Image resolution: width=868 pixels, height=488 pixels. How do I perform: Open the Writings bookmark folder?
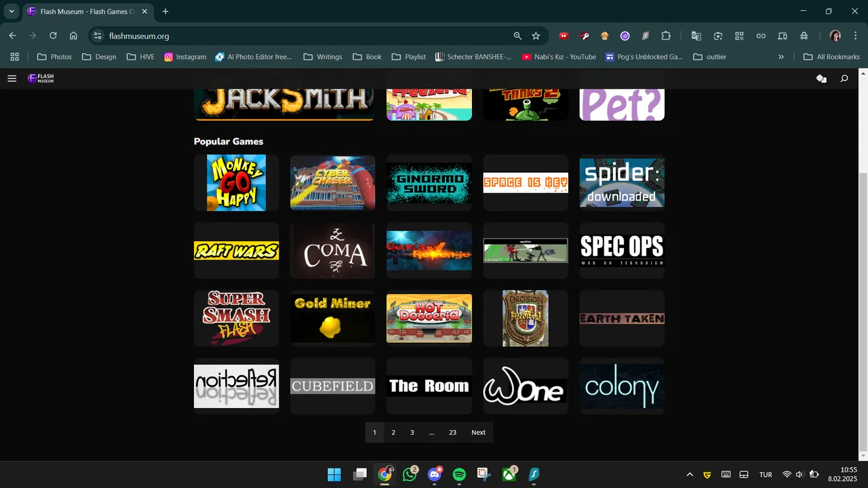(x=323, y=57)
